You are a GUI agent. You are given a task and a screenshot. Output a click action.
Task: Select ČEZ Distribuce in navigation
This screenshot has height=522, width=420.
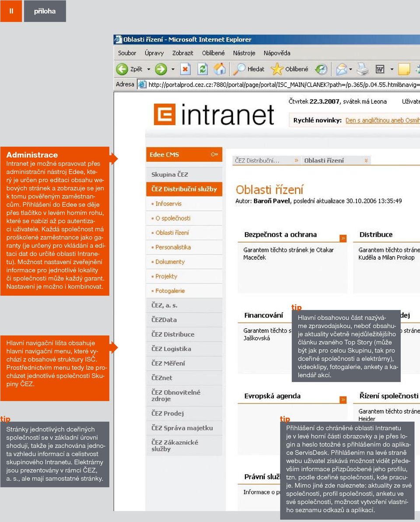coord(184,334)
